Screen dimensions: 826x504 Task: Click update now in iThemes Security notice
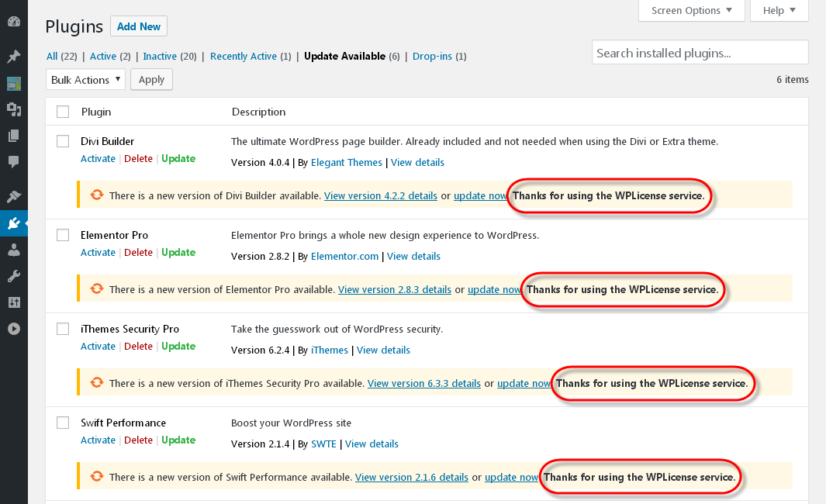click(524, 383)
